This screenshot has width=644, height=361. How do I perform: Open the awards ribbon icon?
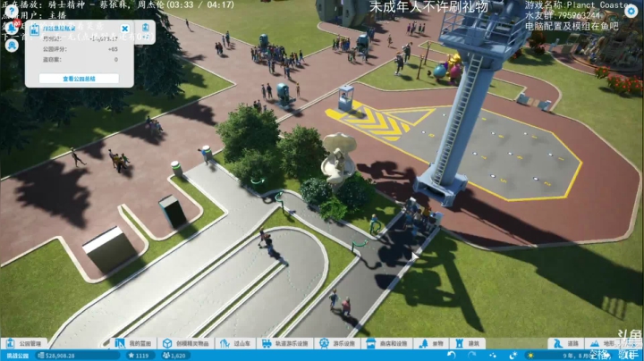[x=12, y=45]
